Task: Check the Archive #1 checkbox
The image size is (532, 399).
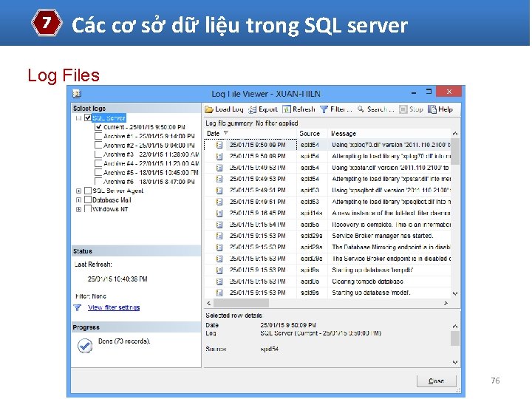Action: point(98,136)
